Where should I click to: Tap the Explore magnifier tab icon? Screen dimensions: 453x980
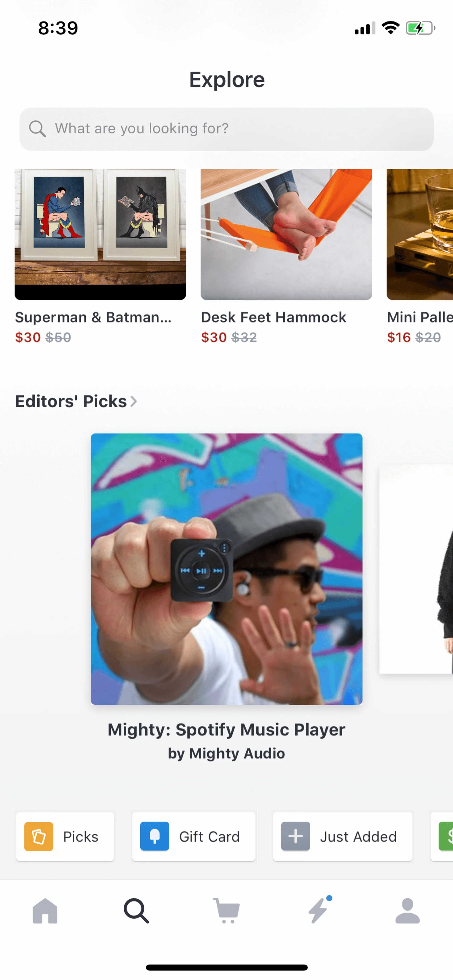[x=136, y=911]
